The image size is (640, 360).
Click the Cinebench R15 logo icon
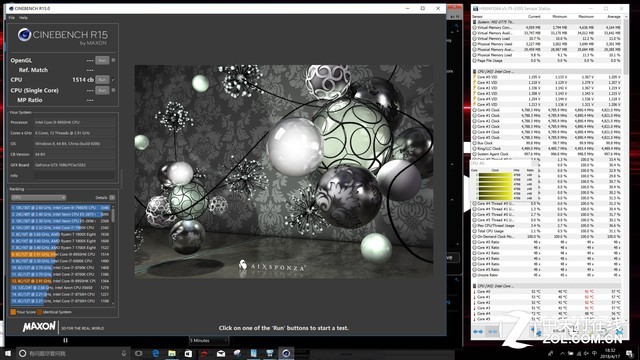[24, 35]
